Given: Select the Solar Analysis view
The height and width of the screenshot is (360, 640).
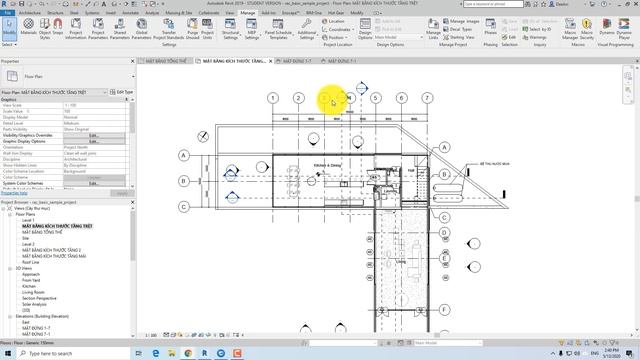Looking at the screenshot, I should 34,304.
